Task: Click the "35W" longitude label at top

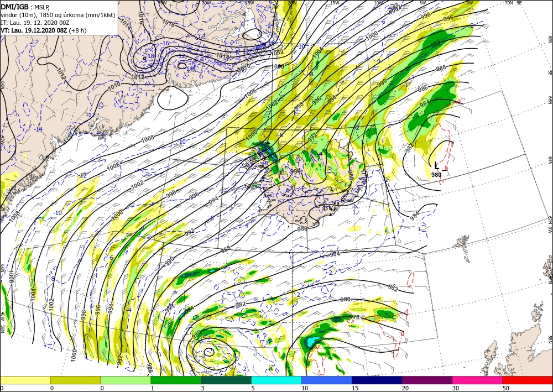Action: (162, 2)
